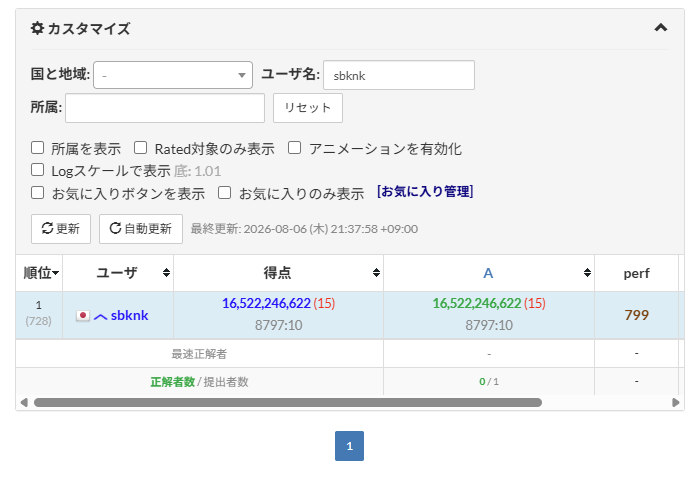Screen dimensions: 694x477
Task: Click the green 16,522,246,622 problem A score
Action: pos(477,303)
